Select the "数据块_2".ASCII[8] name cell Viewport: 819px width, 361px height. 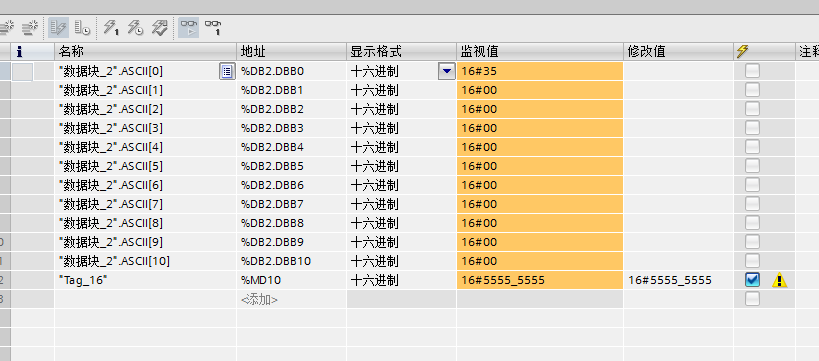point(145,223)
